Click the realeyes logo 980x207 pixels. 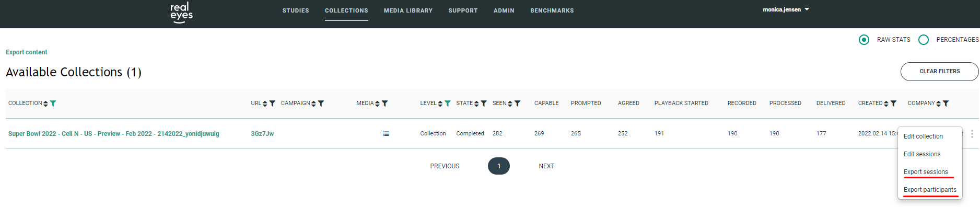click(181, 13)
